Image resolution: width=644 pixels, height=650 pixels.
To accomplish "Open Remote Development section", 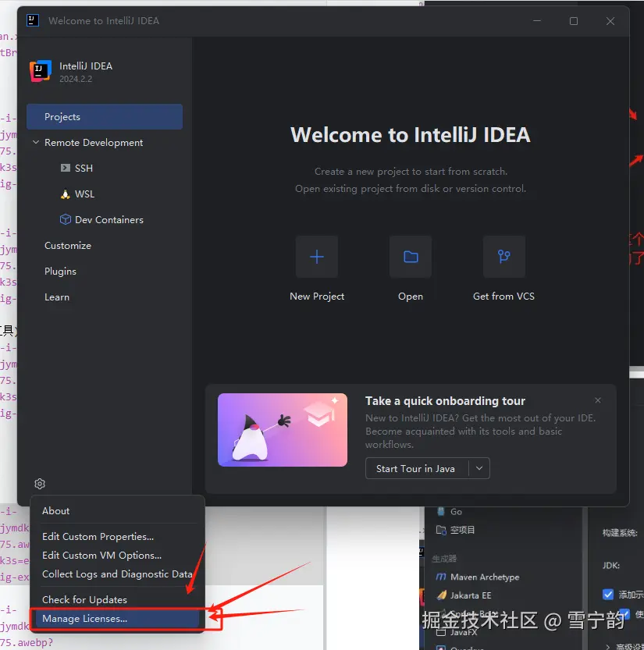I will 94,143.
